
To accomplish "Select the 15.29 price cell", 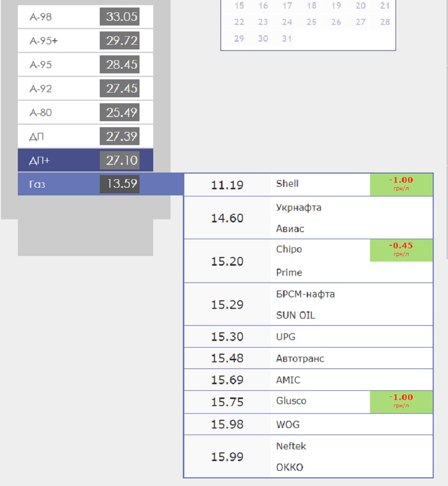I will 227,305.
